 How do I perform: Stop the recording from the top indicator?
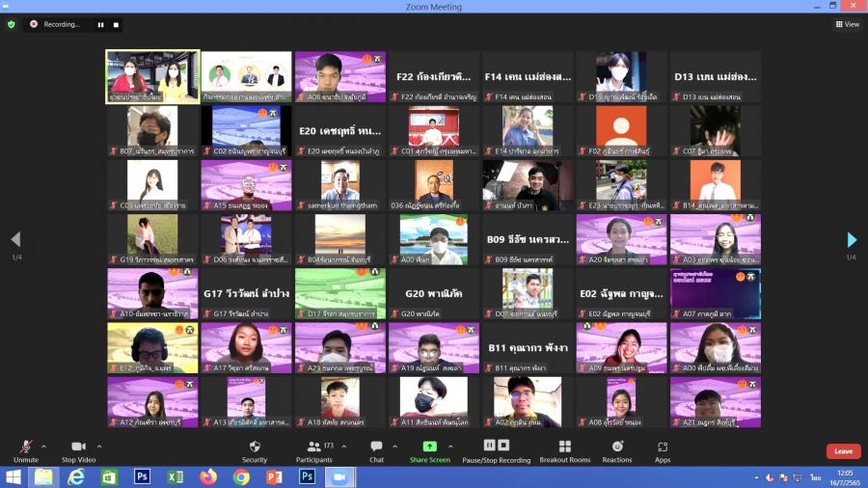click(x=116, y=24)
